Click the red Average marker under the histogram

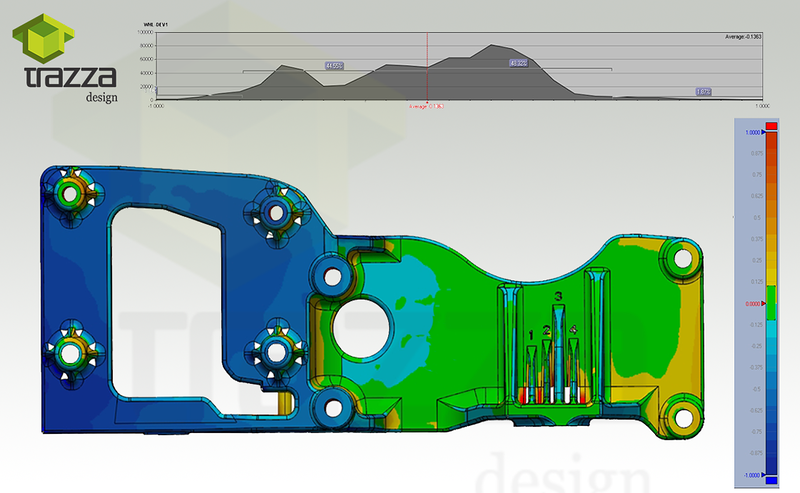[427, 106]
